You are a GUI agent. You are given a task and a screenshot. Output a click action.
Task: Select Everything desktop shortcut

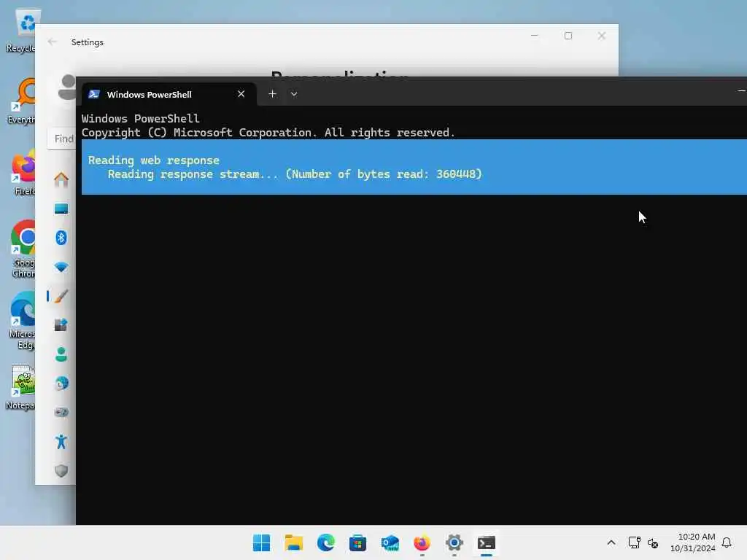(23, 101)
